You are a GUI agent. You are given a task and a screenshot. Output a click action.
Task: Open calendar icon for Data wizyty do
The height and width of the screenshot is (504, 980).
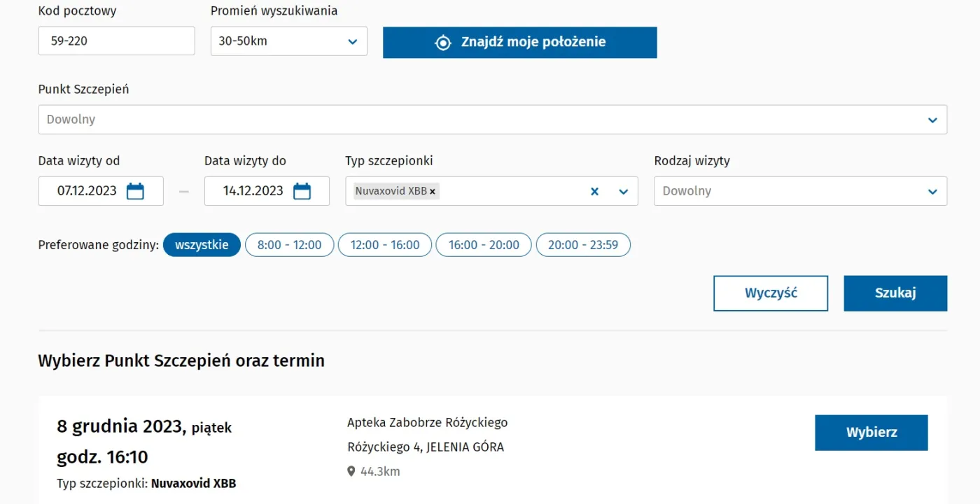302,191
